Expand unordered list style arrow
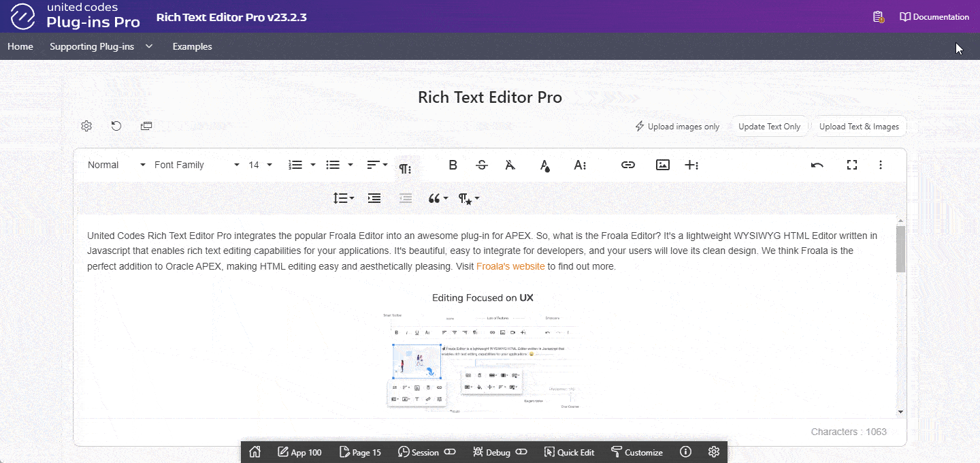The height and width of the screenshot is (463, 980). (350, 165)
